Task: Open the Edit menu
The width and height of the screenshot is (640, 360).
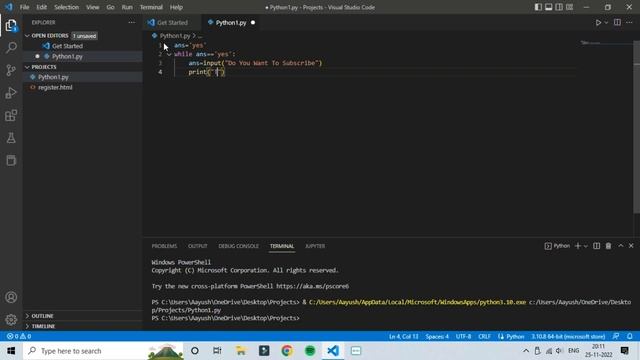Action: click(42, 7)
